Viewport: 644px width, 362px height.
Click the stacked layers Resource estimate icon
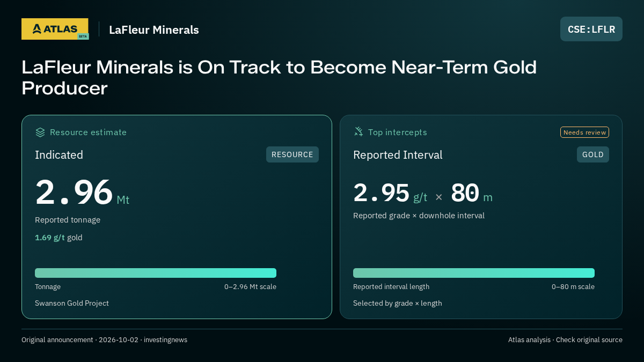(x=40, y=132)
